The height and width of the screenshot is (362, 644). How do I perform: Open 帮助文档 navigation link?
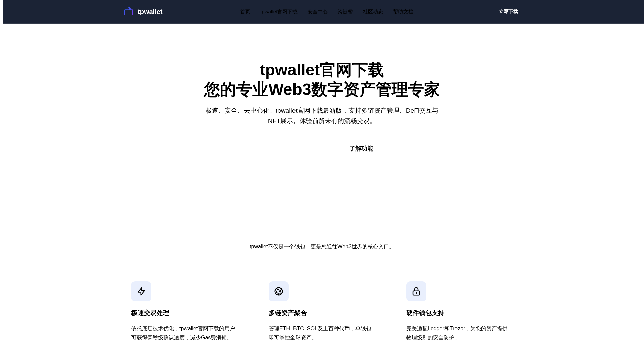pyautogui.click(x=403, y=12)
